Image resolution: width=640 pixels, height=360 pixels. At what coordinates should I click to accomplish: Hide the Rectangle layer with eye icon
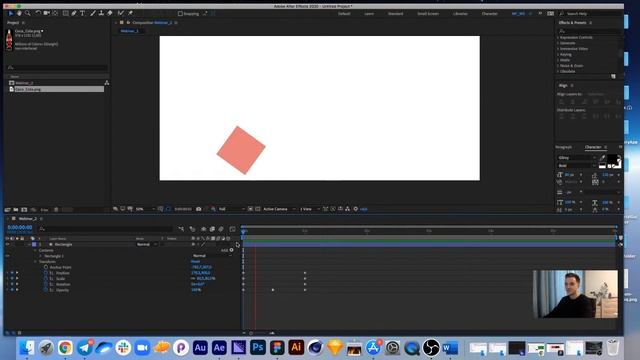(7, 244)
